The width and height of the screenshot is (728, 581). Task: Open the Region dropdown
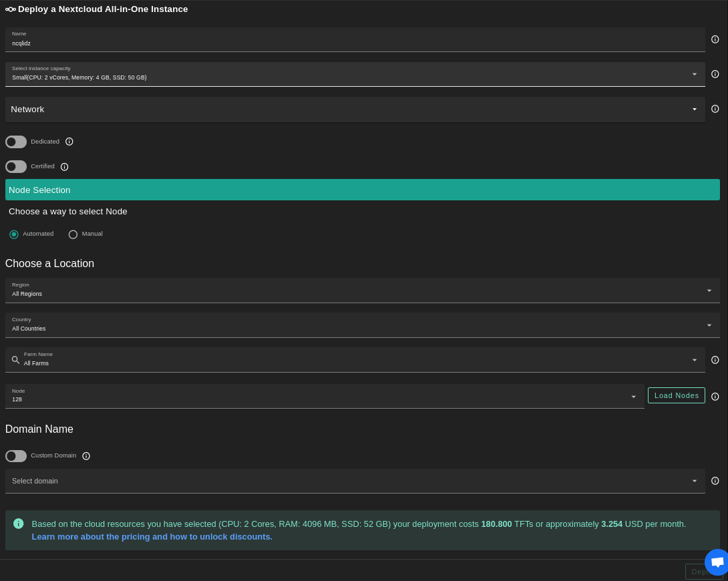click(361, 290)
